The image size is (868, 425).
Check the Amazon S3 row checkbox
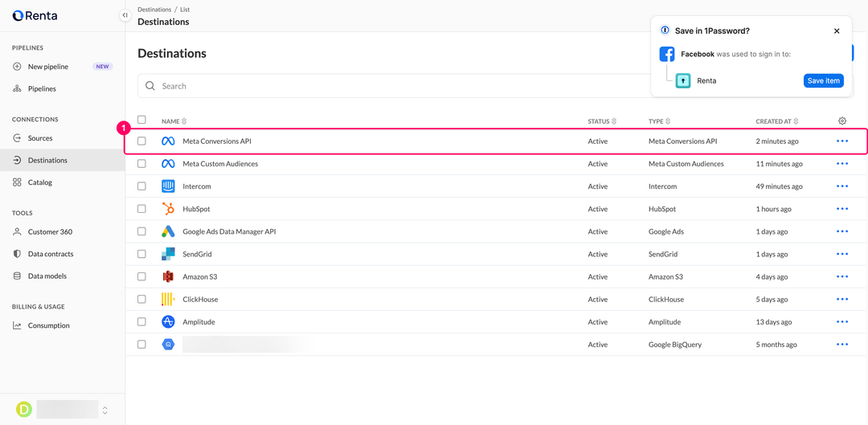pos(141,276)
